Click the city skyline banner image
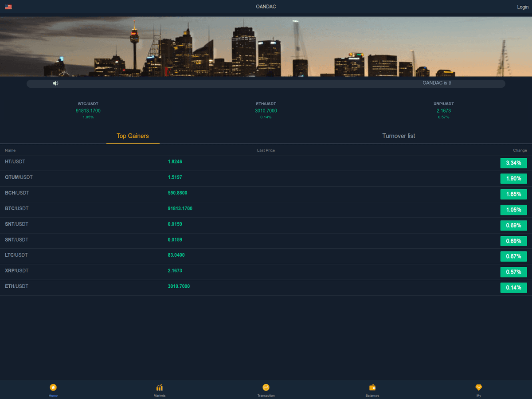Viewport: 532px width, 399px height. [266, 47]
